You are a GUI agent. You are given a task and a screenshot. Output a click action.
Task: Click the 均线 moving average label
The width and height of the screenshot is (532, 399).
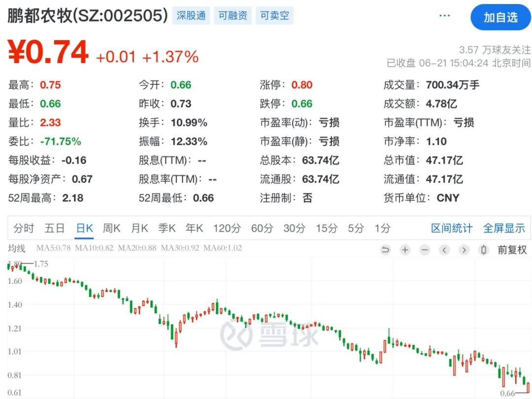[x=17, y=248]
